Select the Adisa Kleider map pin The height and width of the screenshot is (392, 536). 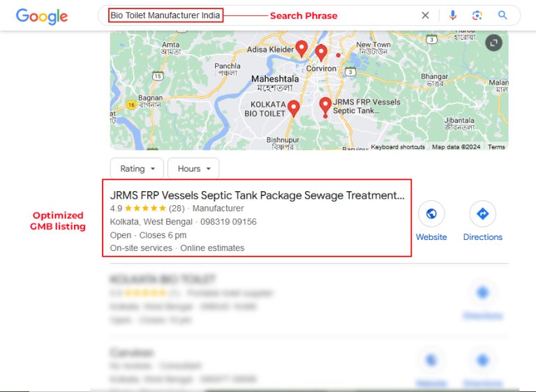(301, 49)
